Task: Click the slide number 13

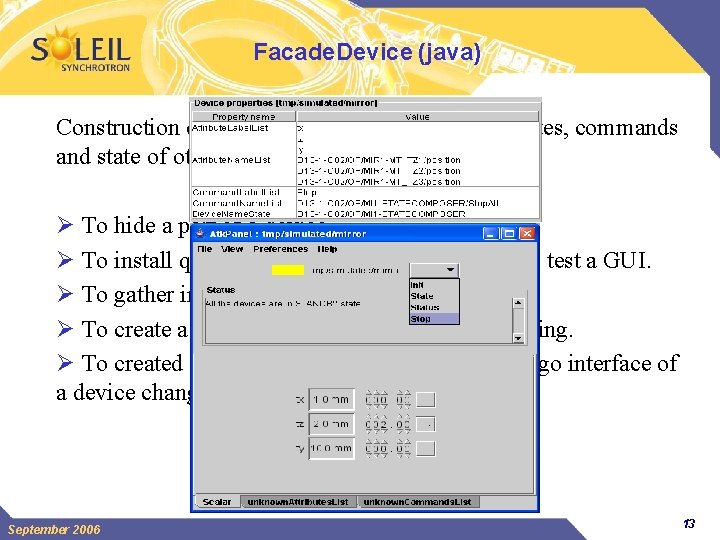Action: coord(689,523)
